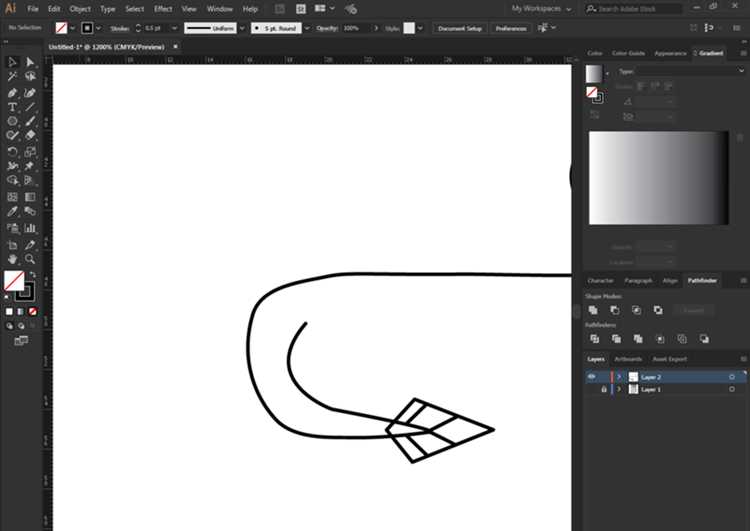Viewport: 750px width, 531px height.
Task: Swap fill and stroke in toolbar
Action: click(x=33, y=275)
